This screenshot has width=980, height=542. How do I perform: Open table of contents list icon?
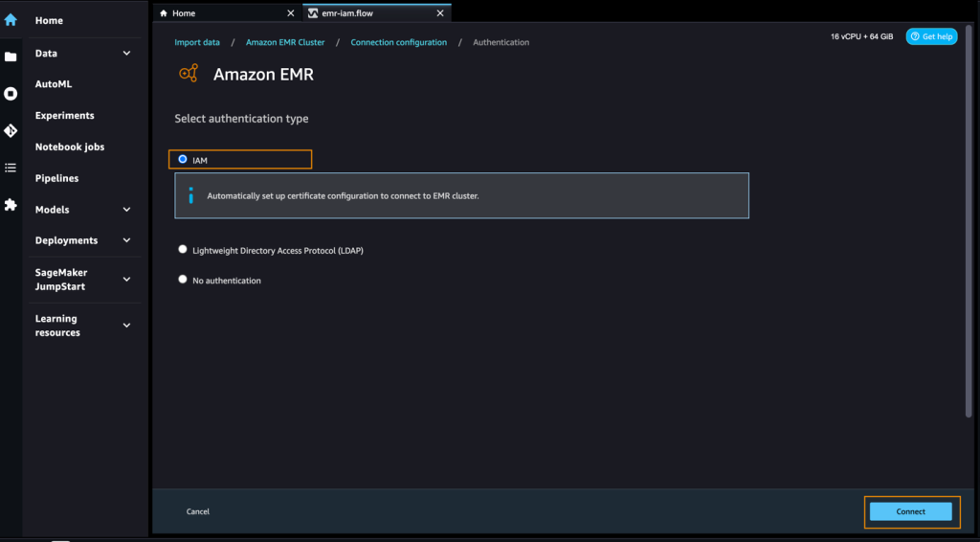click(11, 168)
